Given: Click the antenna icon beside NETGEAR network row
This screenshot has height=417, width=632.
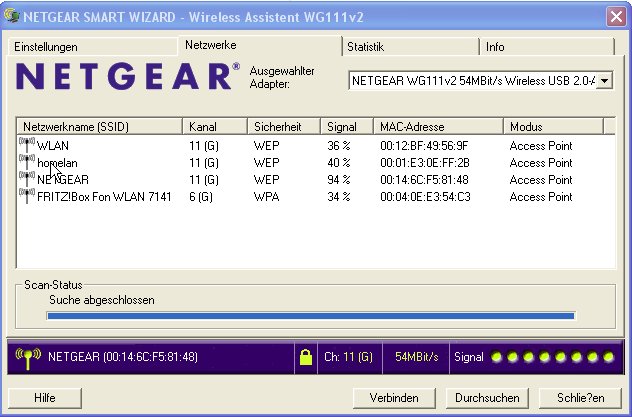Looking at the screenshot, I should tap(27, 179).
